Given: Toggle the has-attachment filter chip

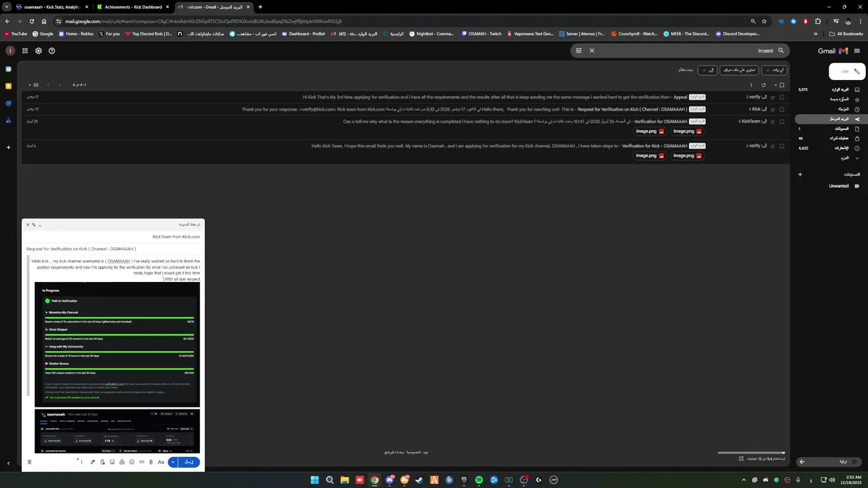Looking at the screenshot, I should coord(738,70).
